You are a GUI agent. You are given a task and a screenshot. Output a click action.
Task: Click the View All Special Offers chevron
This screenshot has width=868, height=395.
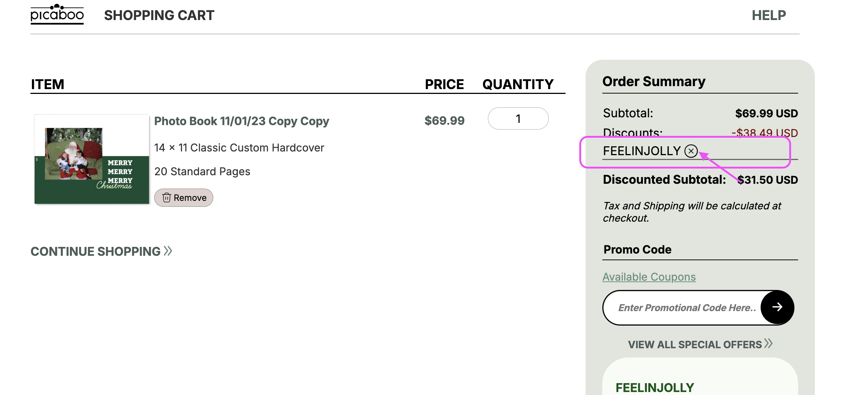click(x=768, y=343)
